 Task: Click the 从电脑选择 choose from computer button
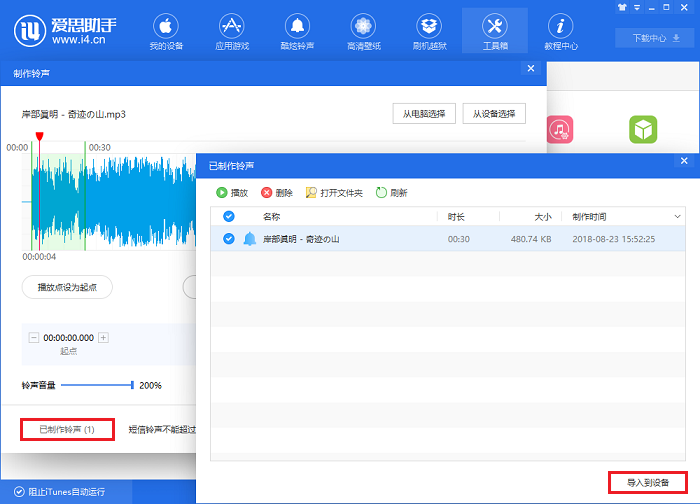click(x=424, y=114)
